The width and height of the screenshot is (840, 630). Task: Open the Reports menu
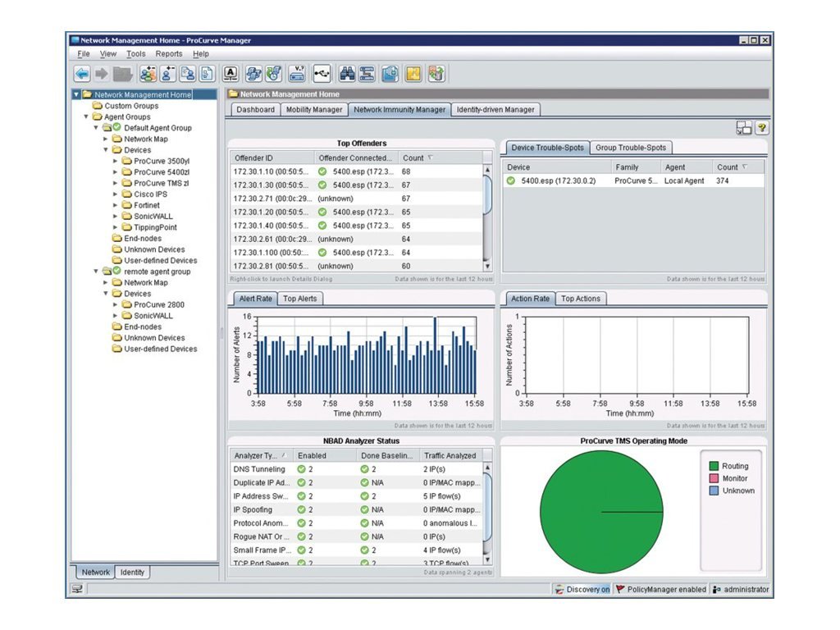coord(169,53)
